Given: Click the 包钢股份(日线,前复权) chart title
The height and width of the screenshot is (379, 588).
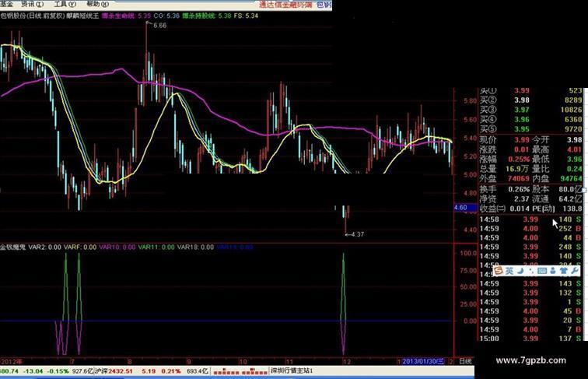Looking at the screenshot, I should click(x=32, y=16).
